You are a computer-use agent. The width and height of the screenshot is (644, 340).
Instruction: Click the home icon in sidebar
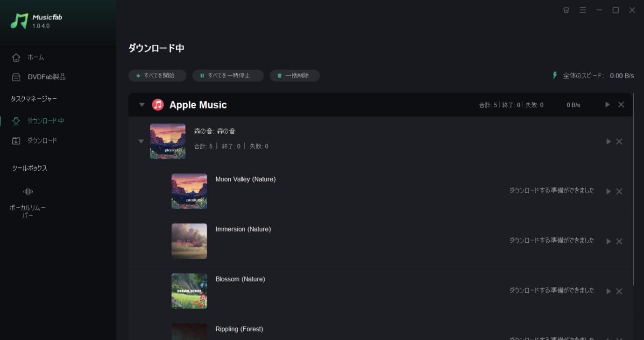[16, 58]
